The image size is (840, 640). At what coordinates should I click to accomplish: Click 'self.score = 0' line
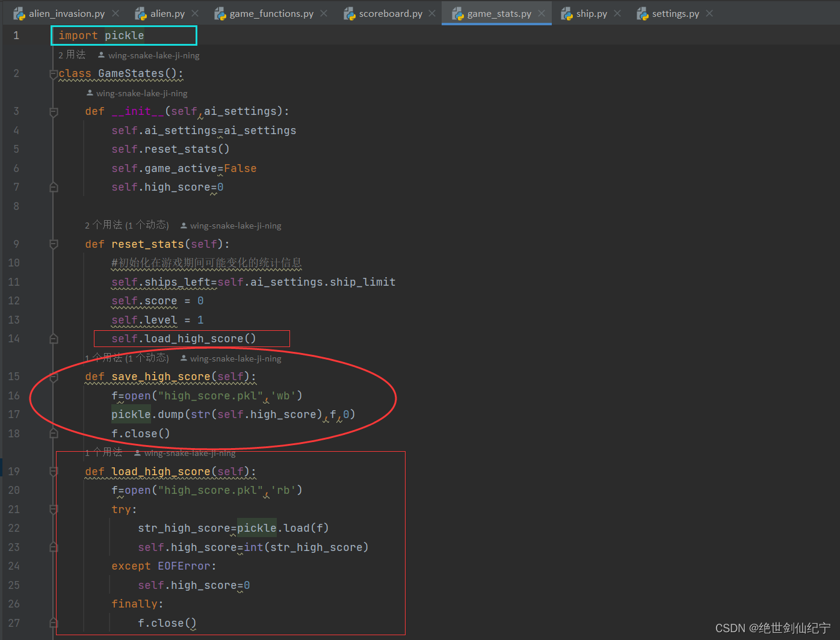pyautogui.click(x=158, y=301)
